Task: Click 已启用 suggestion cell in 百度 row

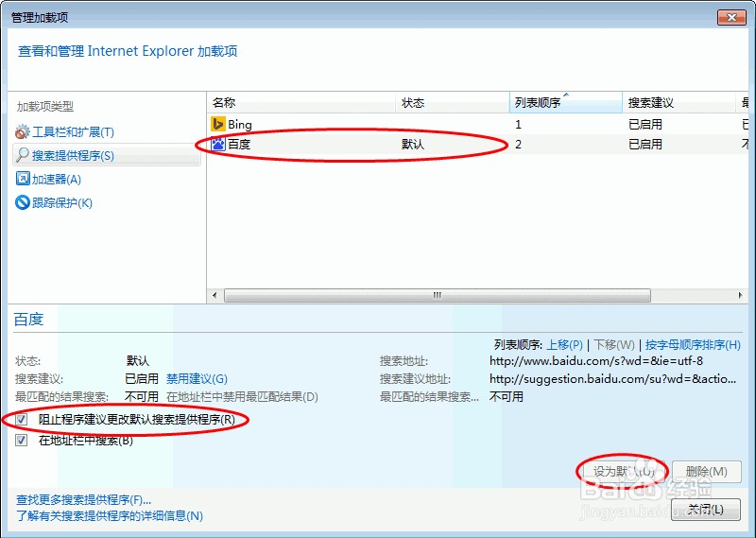Action: pyautogui.click(x=645, y=144)
